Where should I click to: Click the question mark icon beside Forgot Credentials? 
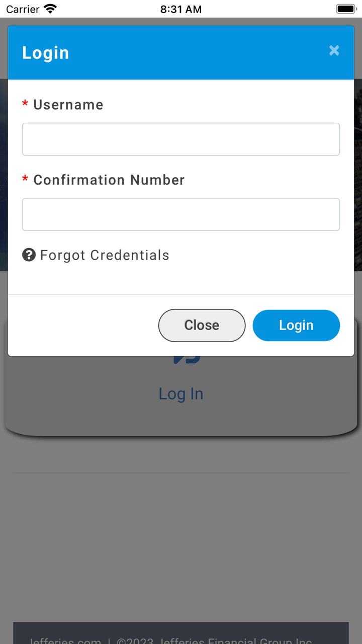click(29, 255)
